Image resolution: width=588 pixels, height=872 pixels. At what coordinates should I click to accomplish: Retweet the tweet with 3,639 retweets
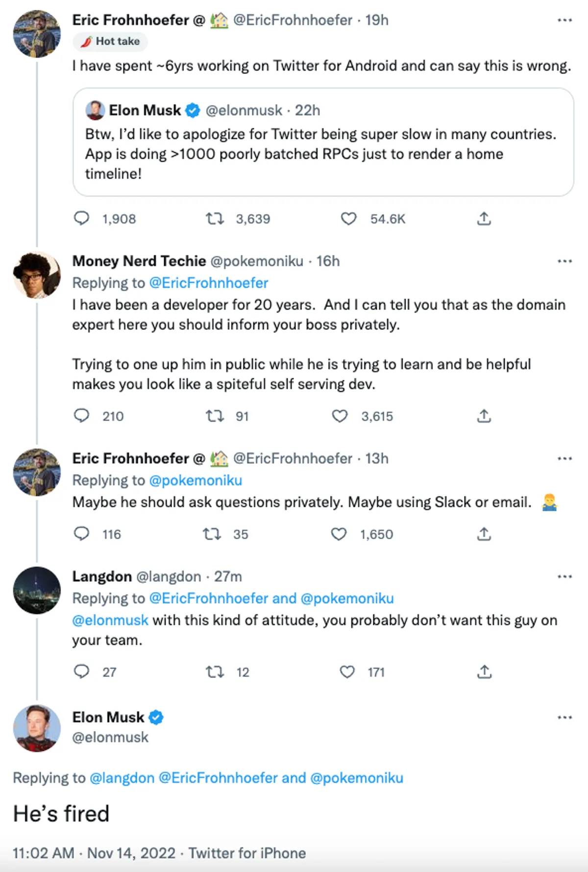click(x=215, y=218)
